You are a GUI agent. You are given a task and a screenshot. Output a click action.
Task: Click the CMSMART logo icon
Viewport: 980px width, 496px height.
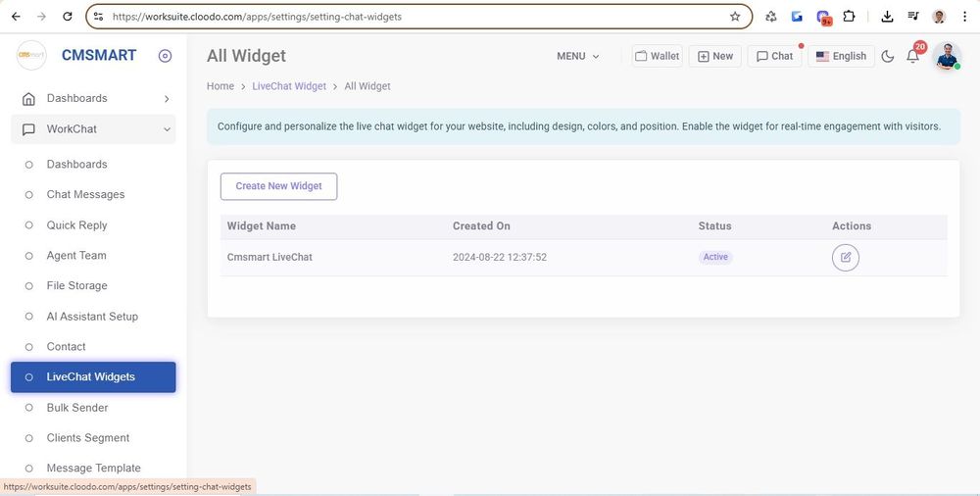tap(31, 56)
